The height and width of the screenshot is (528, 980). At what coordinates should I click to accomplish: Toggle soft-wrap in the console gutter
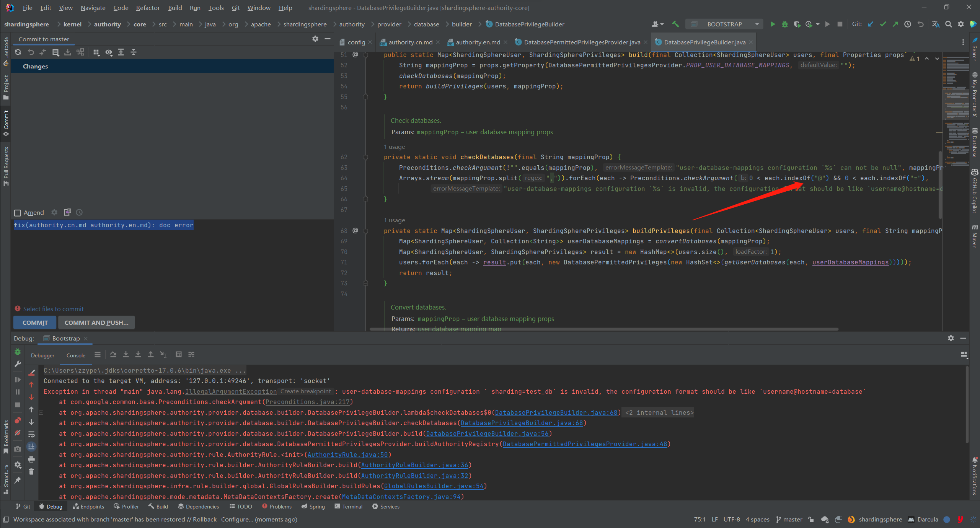31,434
